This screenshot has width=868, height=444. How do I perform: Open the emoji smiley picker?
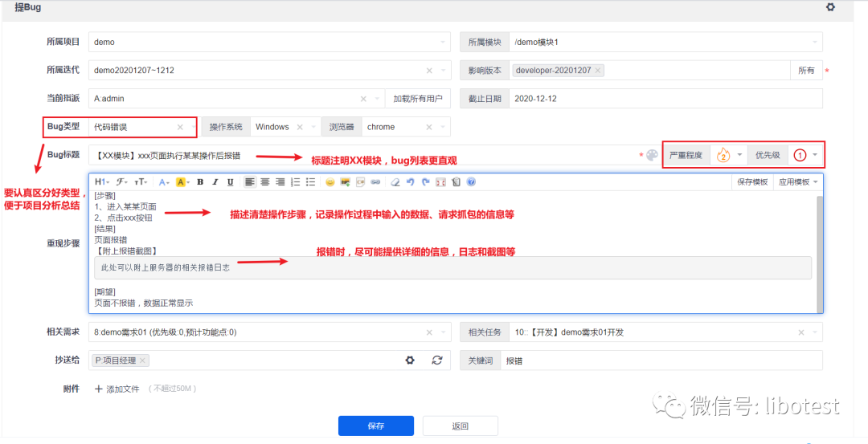coord(330,182)
